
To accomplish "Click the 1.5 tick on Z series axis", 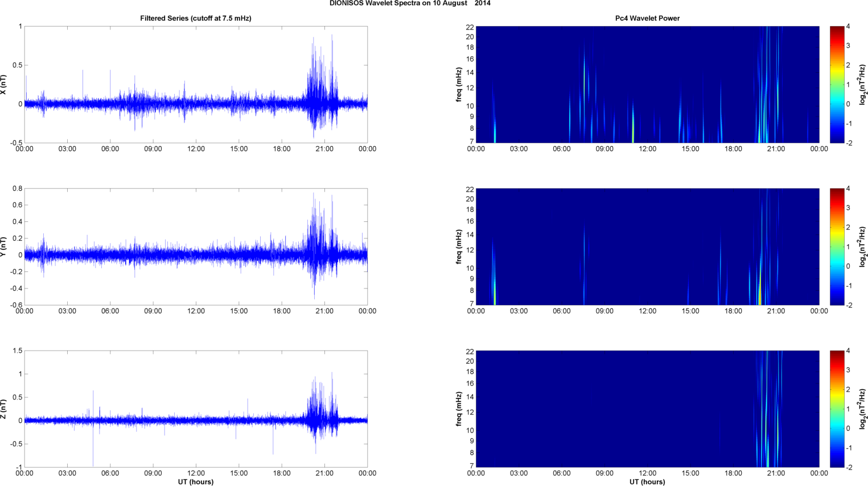I will 17,351.
